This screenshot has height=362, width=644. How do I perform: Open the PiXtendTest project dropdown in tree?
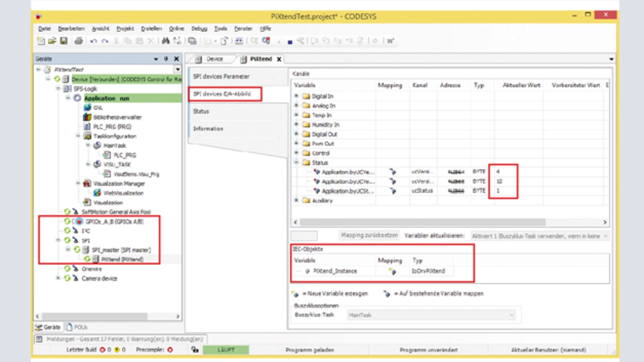177,69
